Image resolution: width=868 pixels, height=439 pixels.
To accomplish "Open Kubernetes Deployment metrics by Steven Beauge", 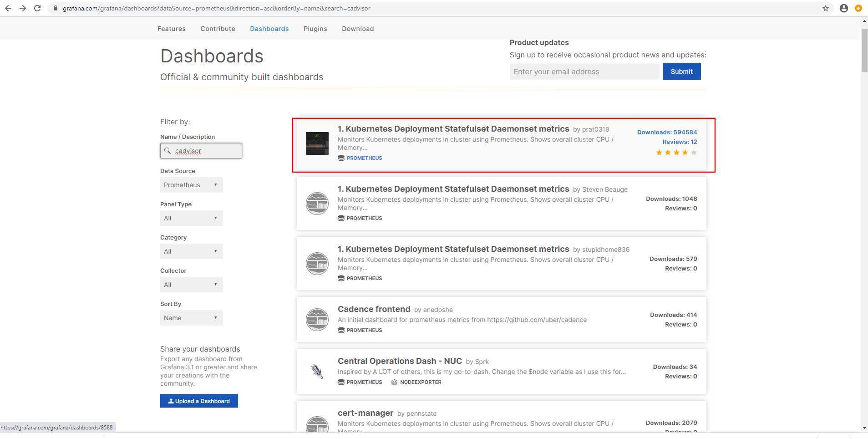I will [x=453, y=189].
